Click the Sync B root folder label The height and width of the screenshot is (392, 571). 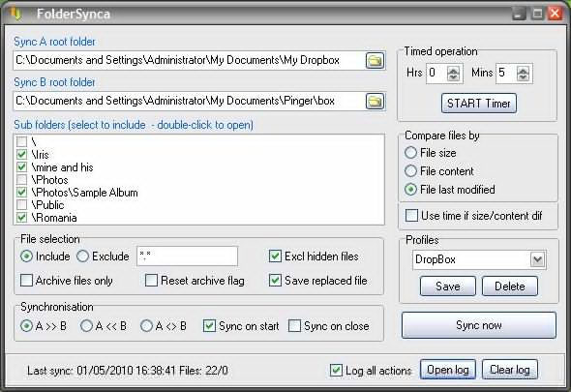pyautogui.click(x=54, y=82)
